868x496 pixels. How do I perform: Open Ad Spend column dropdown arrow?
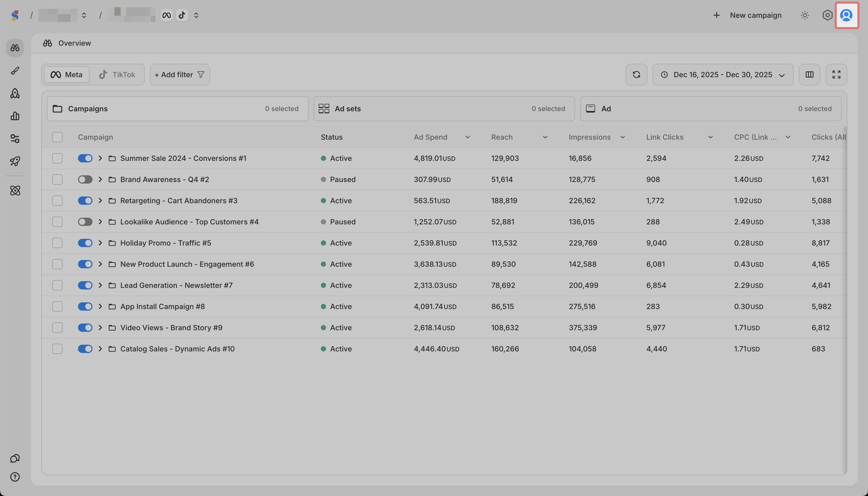click(x=468, y=137)
